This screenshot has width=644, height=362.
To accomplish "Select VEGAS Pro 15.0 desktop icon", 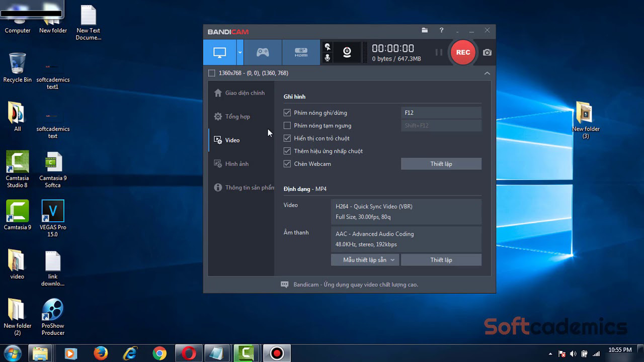I will click(53, 219).
